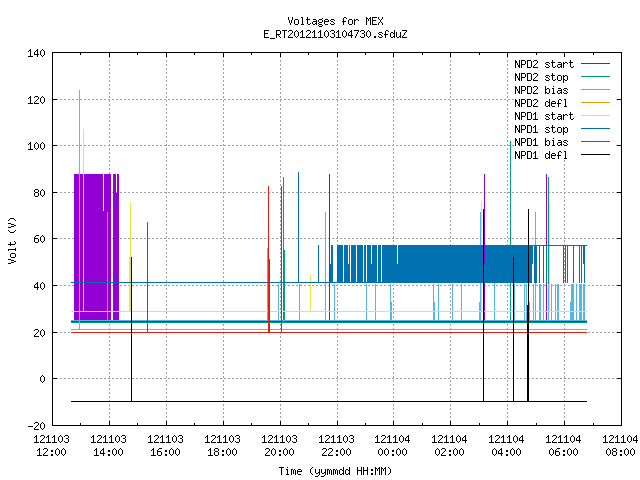This screenshot has height=480, width=640.
Task: Select the filename E_RT20121103104730.sfduZ
Action: 335,34
